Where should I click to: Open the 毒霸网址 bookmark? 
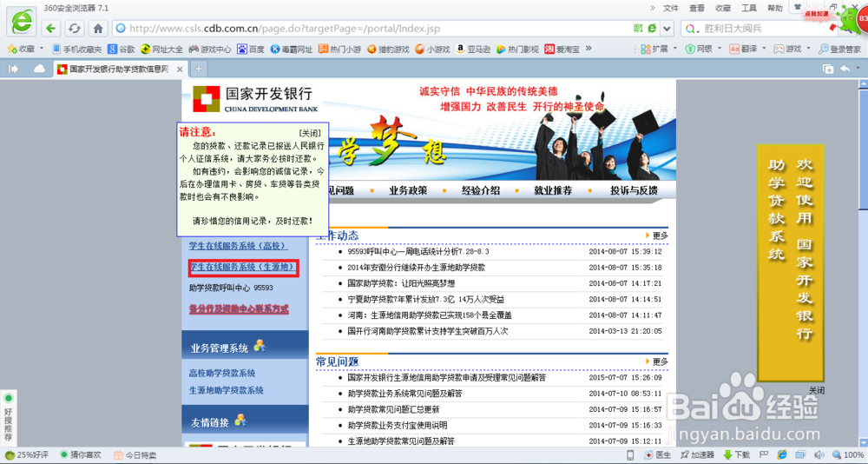point(291,49)
